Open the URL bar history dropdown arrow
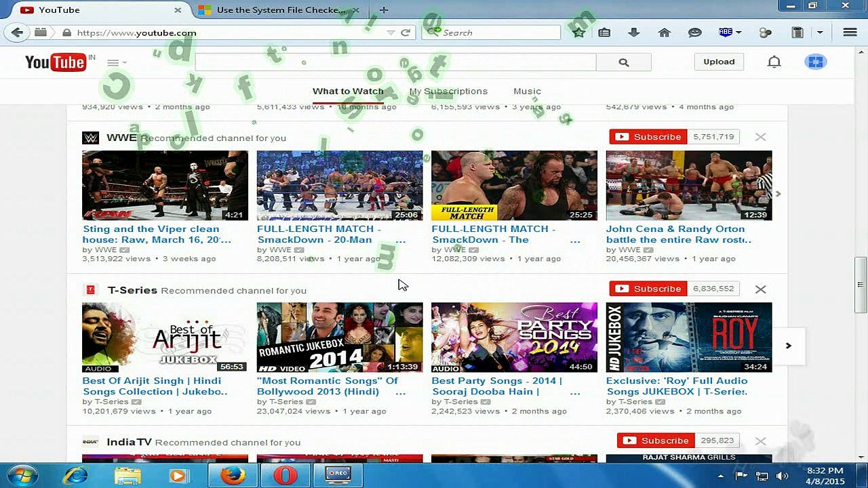This screenshot has width=868, height=488. (x=391, y=33)
